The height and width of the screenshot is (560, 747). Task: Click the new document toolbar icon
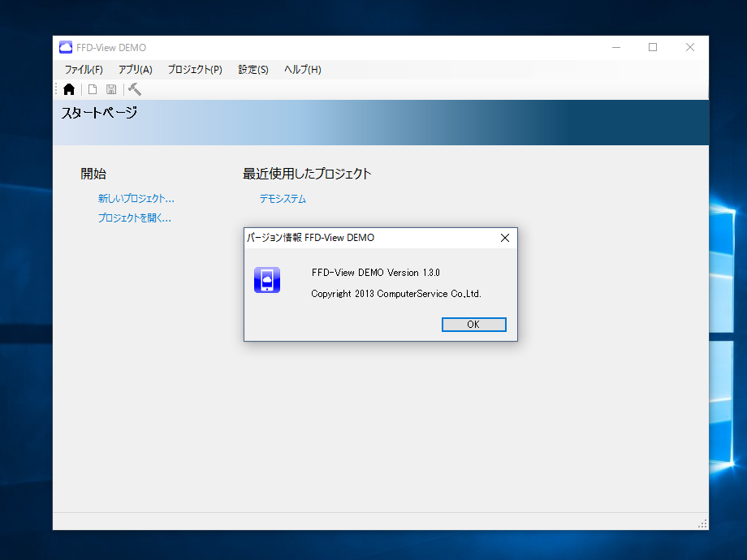(93, 89)
